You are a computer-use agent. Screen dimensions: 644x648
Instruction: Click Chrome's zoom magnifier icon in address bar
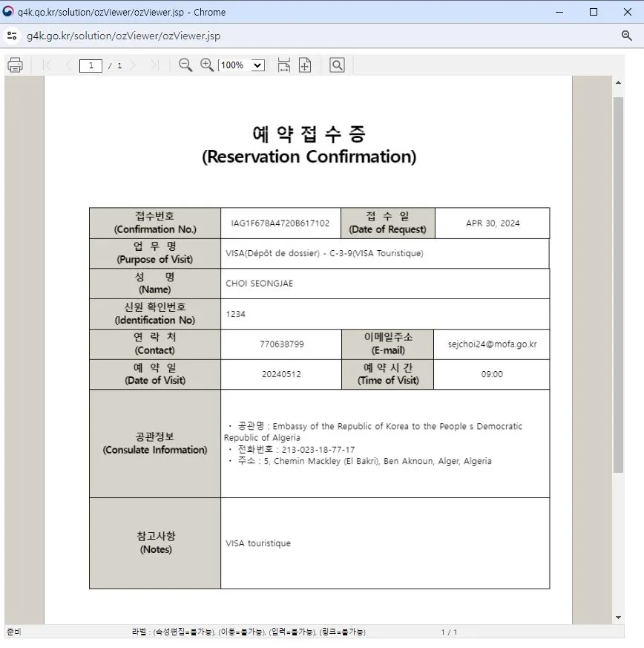(627, 36)
